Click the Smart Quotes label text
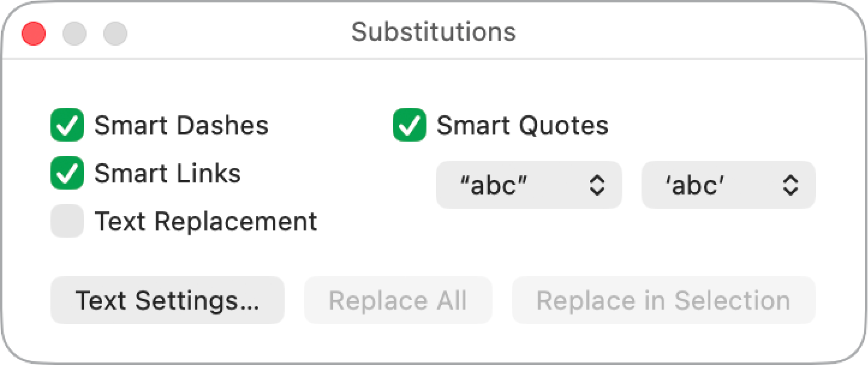Viewport: 868px width, 366px height. tap(523, 125)
